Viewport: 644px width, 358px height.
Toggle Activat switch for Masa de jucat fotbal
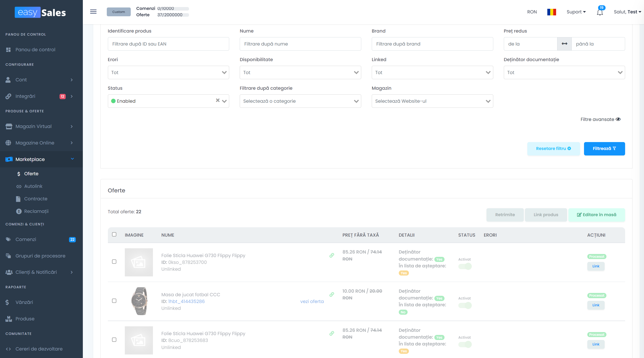(465, 305)
